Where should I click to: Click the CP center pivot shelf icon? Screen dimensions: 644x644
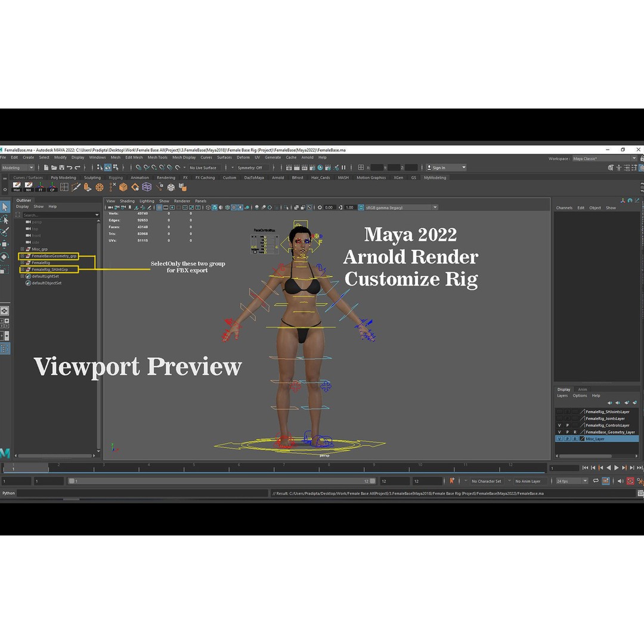[52, 187]
